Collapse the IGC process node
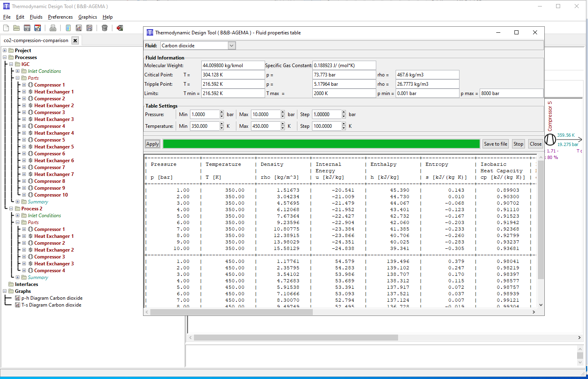This screenshot has height=379, width=588. click(11, 64)
